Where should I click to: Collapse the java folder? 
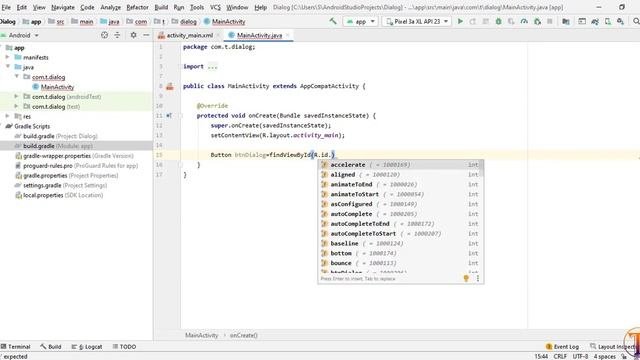(7, 67)
